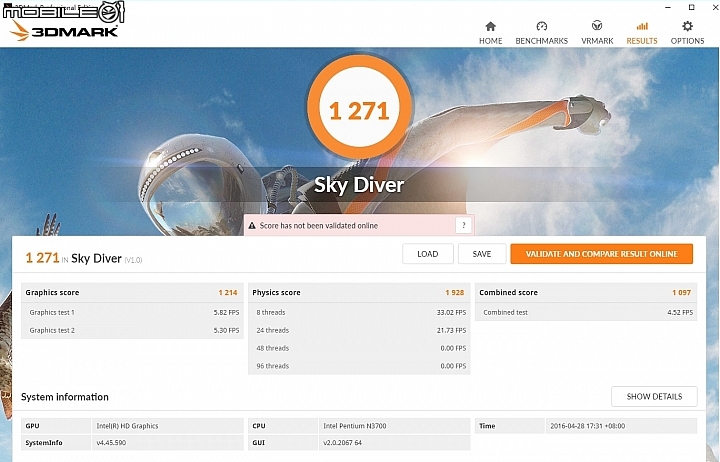
Task: Open the question mark help button
Action: pyautogui.click(x=463, y=225)
